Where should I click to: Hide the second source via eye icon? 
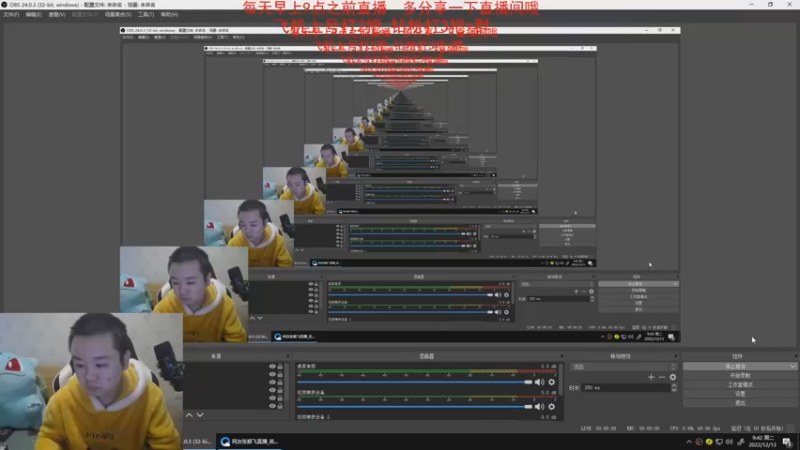point(272,374)
